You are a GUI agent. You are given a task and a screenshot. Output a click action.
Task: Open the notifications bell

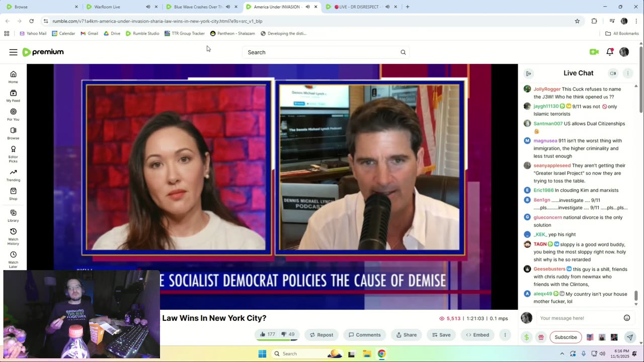(610, 52)
